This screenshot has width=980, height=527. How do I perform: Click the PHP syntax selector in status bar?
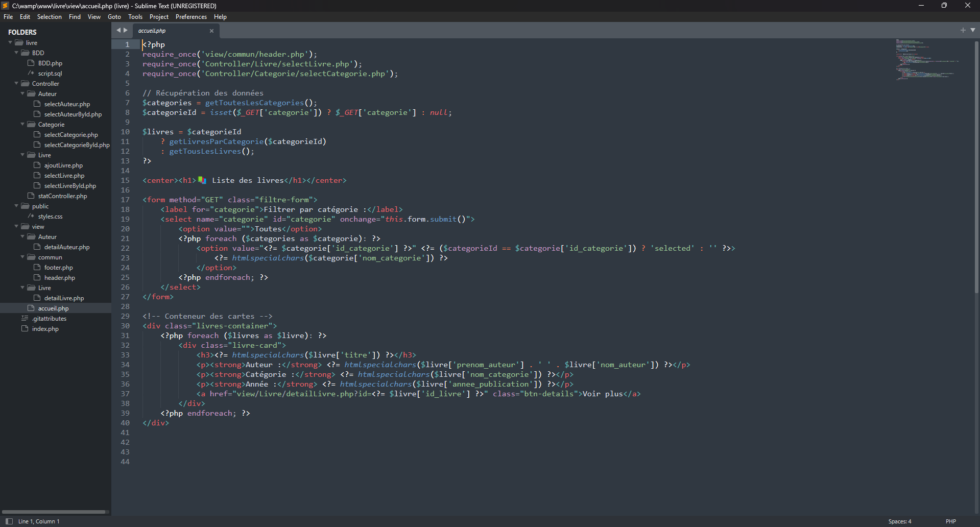pos(950,521)
